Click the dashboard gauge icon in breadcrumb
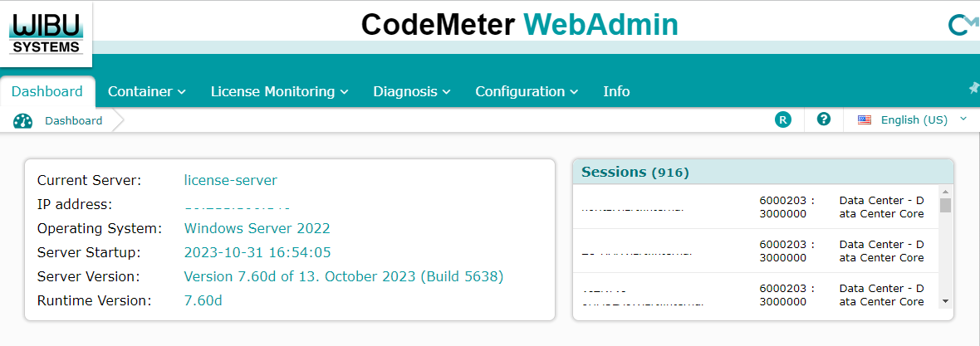Screen dimensions: 980x346 click(22, 121)
